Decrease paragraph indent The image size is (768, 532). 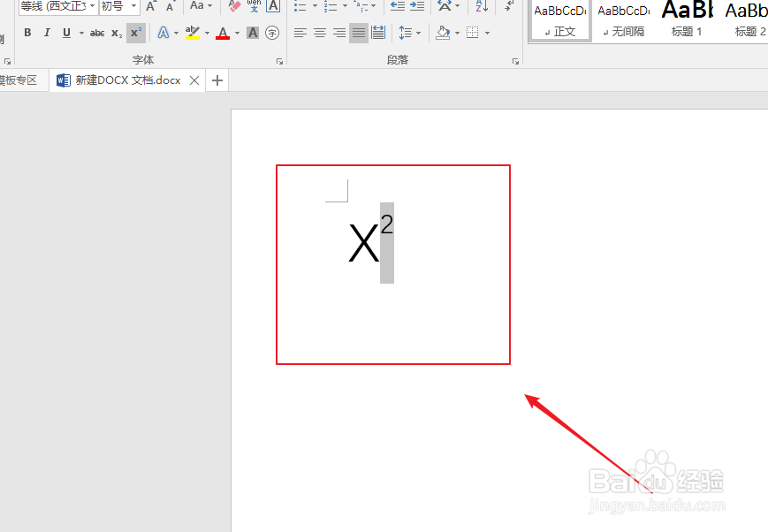[x=397, y=6]
